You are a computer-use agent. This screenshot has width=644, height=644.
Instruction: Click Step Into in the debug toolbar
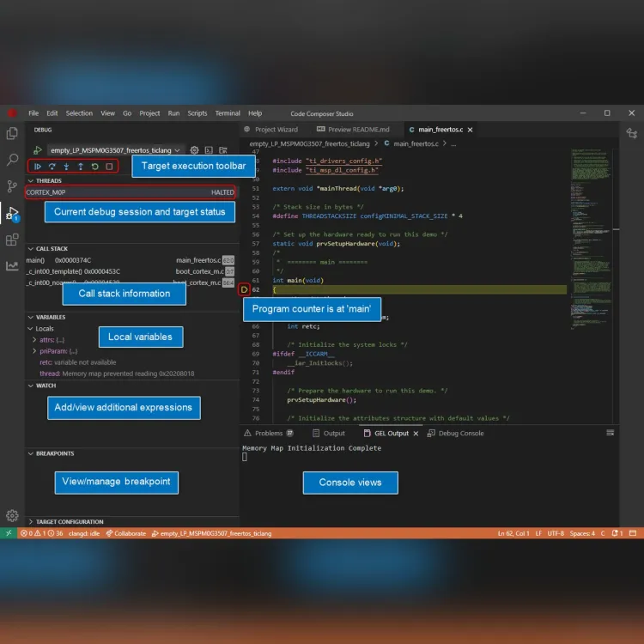pos(66,167)
